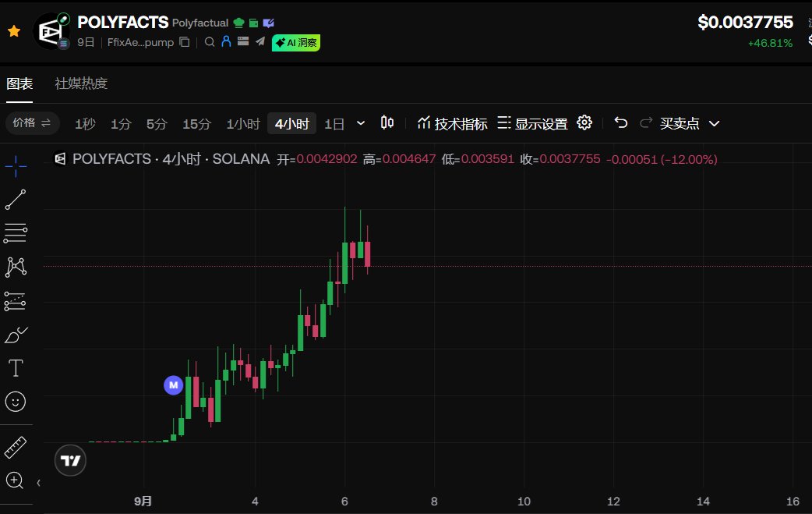Select the 5分 timeframe

tap(157, 124)
